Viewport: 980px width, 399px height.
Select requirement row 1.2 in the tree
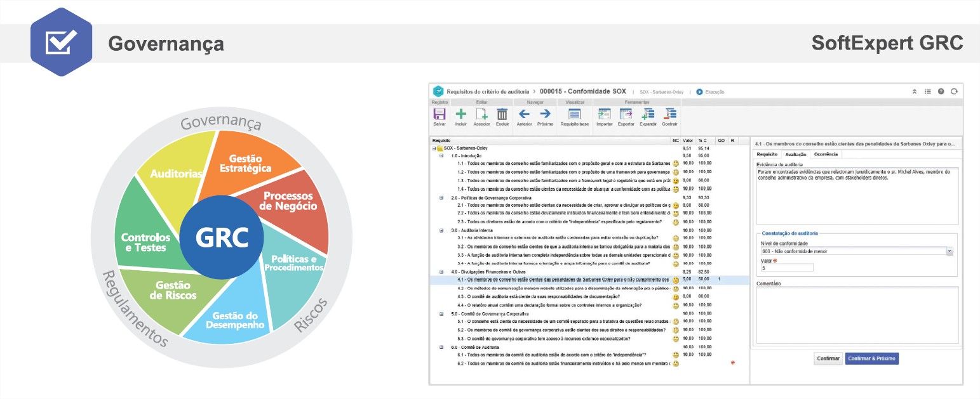pyautogui.click(x=563, y=172)
